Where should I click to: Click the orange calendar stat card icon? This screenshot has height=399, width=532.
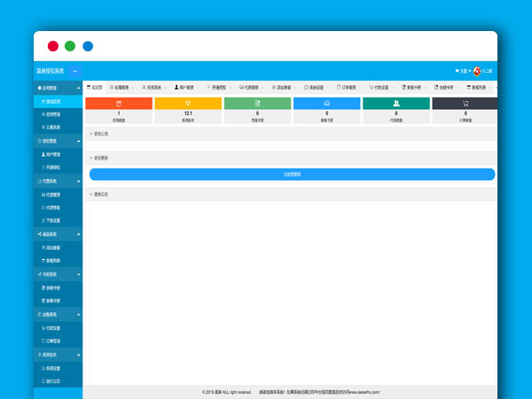119,104
